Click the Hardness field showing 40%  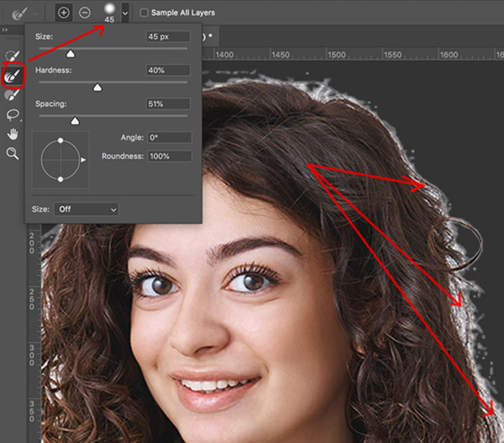pyautogui.click(x=168, y=70)
